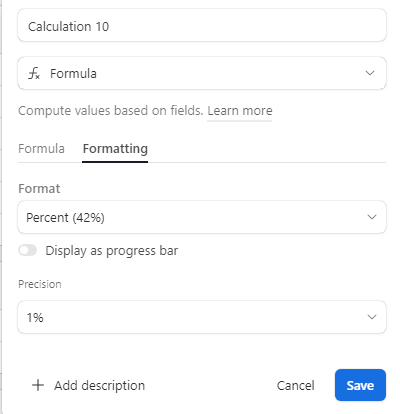Click the plus icon beside Add description
This screenshot has height=414, width=400.
[x=38, y=385]
